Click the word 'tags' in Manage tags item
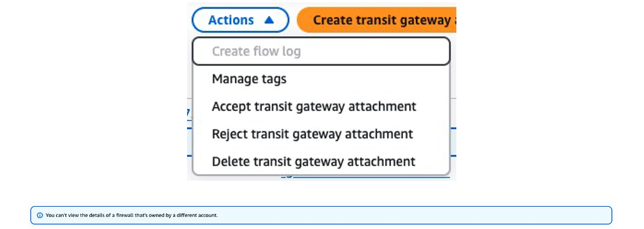The width and height of the screenshot is (644, 229). click(x=272, y=79)
